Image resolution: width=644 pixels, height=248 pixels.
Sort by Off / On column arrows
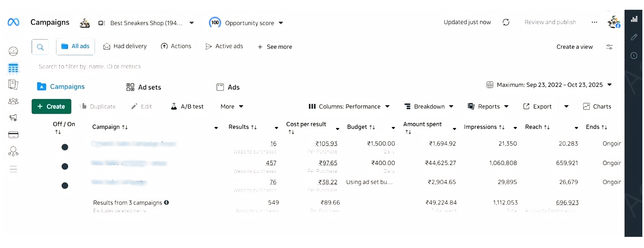pyautogui.click(x=58, y=132)
